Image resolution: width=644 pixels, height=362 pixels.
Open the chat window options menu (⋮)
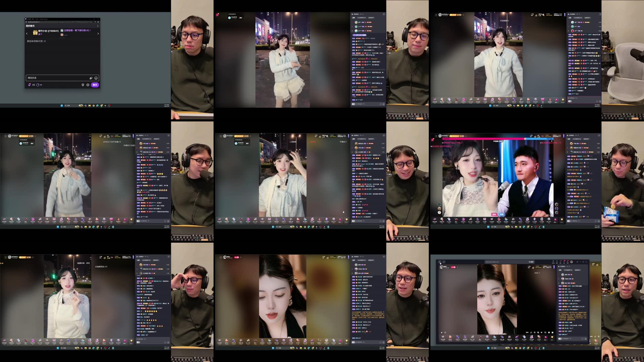click(98, 26)
